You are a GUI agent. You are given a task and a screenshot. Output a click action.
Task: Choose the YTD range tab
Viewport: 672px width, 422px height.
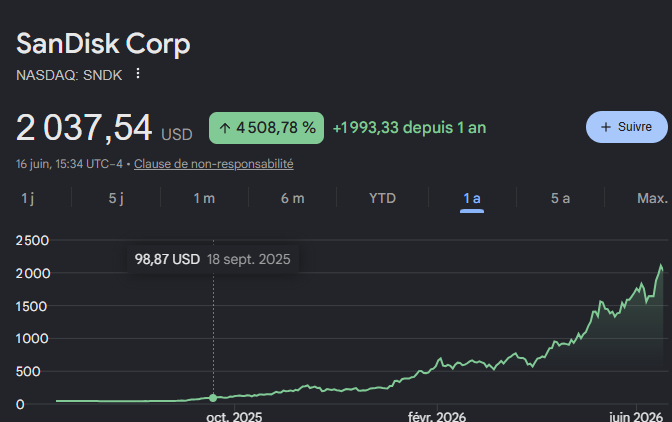[382, 198]
